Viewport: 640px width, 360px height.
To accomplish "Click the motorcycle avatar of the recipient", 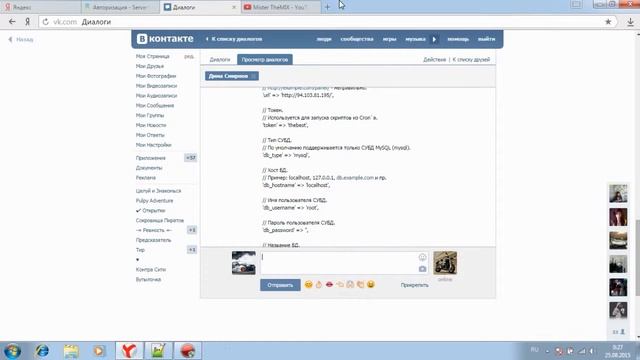I will point(445,263).
